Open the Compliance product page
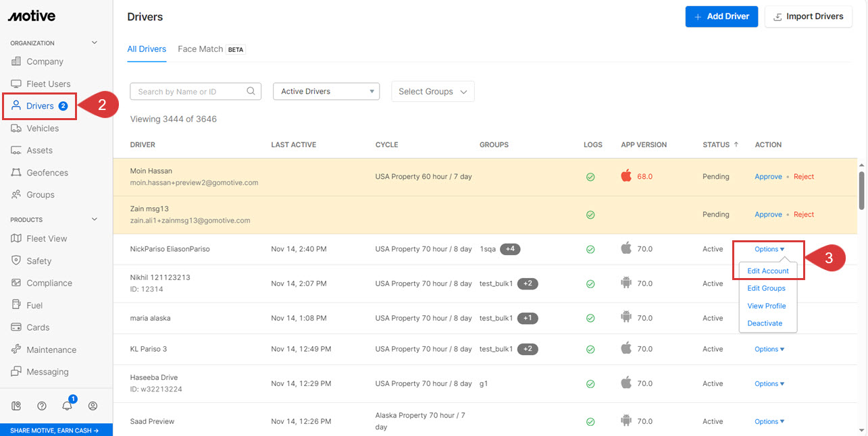The height and width of the screenshot is (436, 868). [x=42, y=283]
